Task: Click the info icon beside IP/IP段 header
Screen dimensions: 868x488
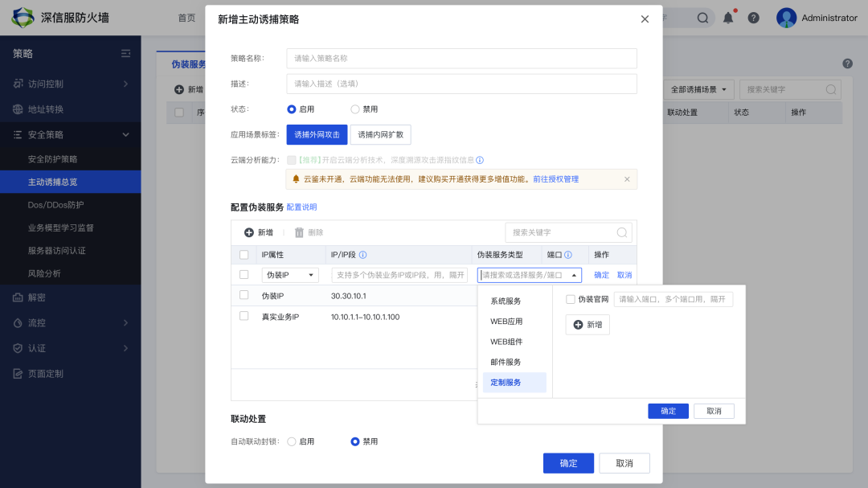Action: [362, 255]
